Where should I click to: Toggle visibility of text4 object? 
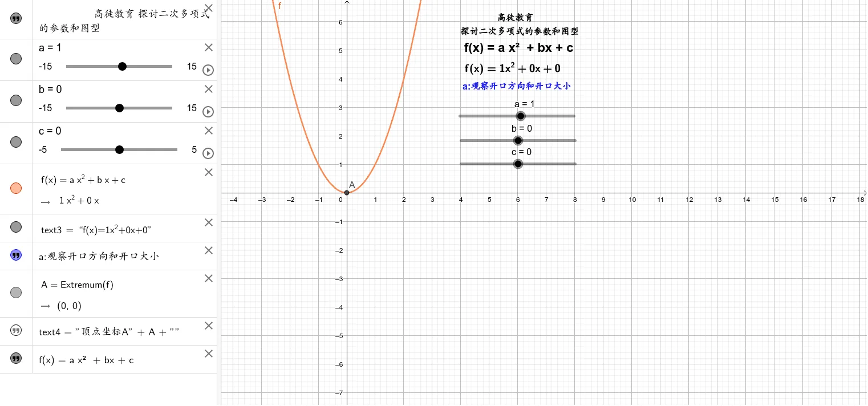tap(16, 330)
